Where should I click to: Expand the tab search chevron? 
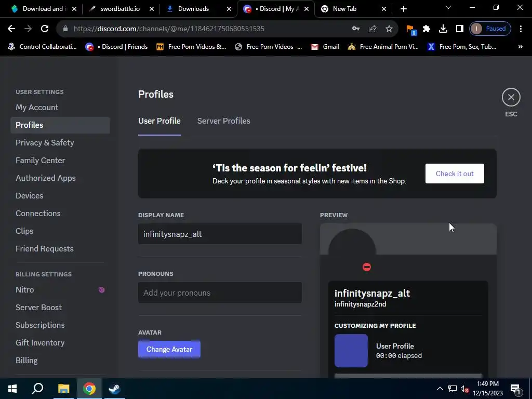point(448,7)
